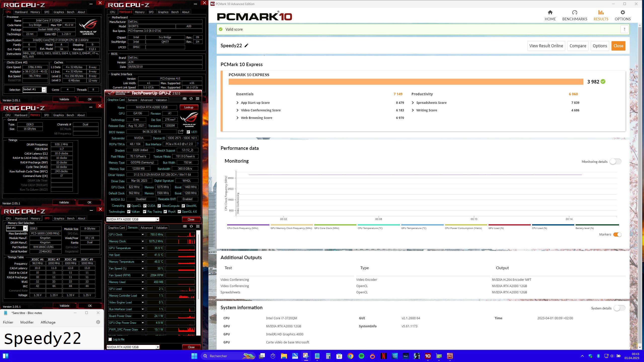Viewport: 644px width, 362px height.
Task: Toggle the OpenCL checkbox in GPU-Z
Action: pyautogui.click(x=129, y=206)
